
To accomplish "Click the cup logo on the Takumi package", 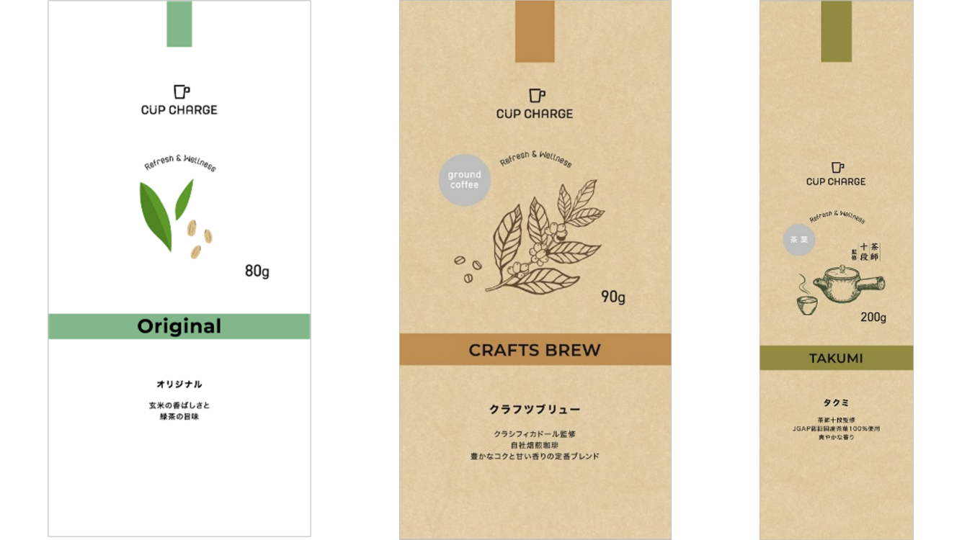I will (x=837, y=167).
